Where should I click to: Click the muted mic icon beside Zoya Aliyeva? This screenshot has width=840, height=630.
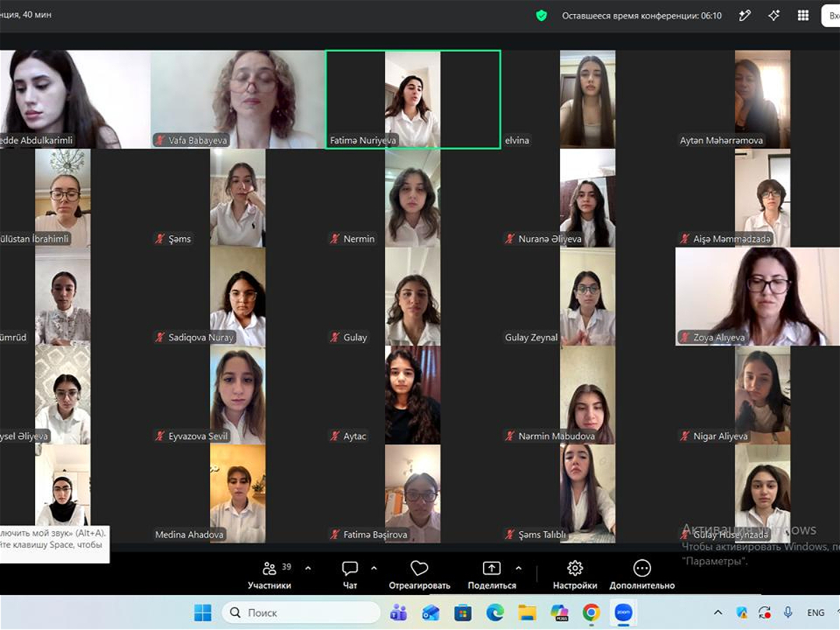[685, 338]
